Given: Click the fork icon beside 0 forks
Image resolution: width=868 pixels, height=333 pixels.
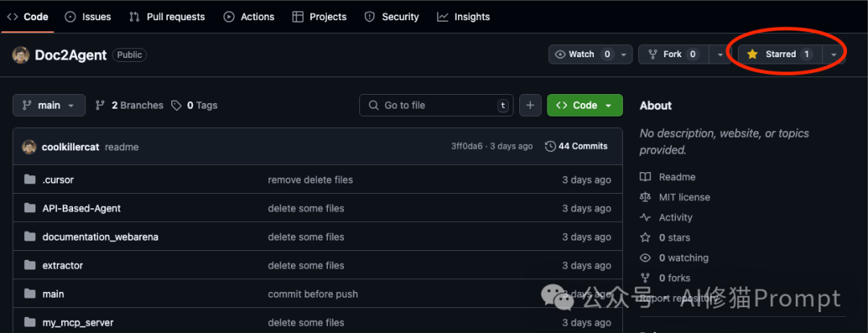Looking at the screenshot, I should 645,278.
